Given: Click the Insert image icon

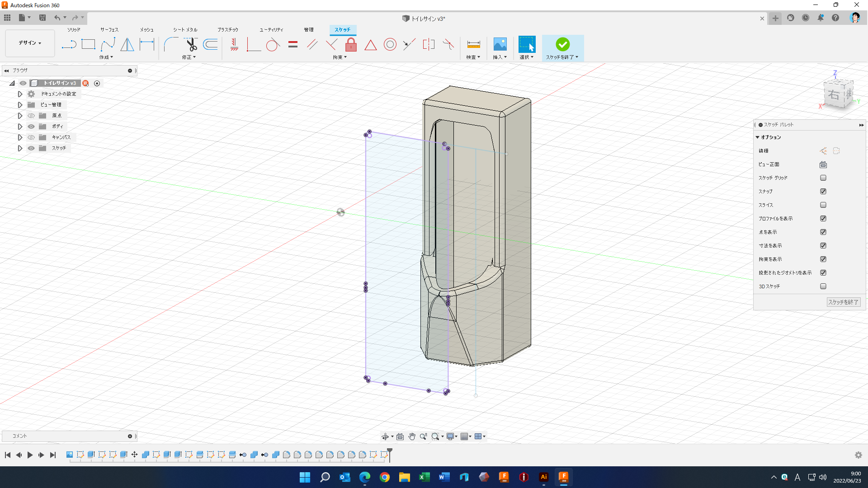Looking at the screenshot, I should click(x=500, y=44).
